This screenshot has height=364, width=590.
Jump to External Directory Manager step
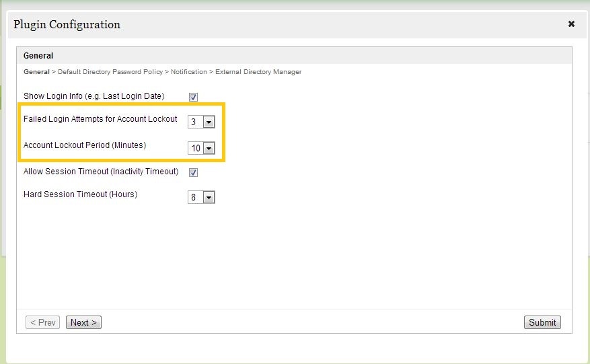click(258, 72)
